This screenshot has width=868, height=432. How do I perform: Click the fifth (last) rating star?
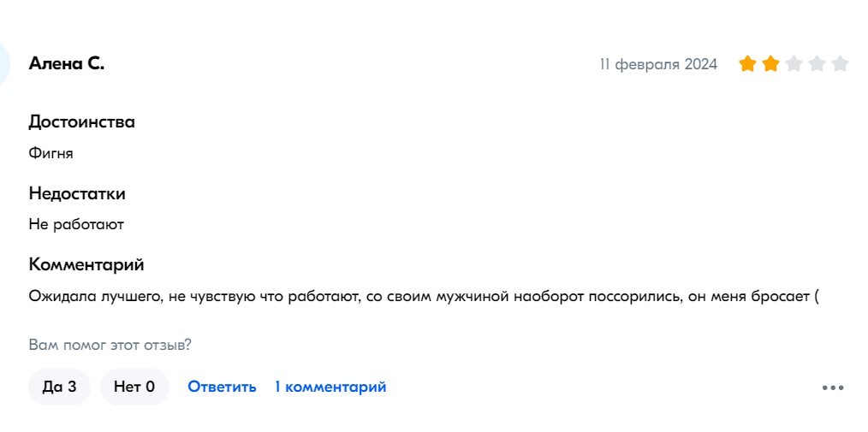click(840, 64)
